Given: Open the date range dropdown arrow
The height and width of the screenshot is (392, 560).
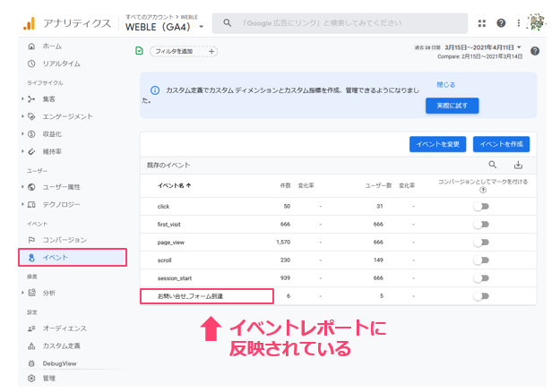Looking at the screenshot, I should (x=519, y=47).
